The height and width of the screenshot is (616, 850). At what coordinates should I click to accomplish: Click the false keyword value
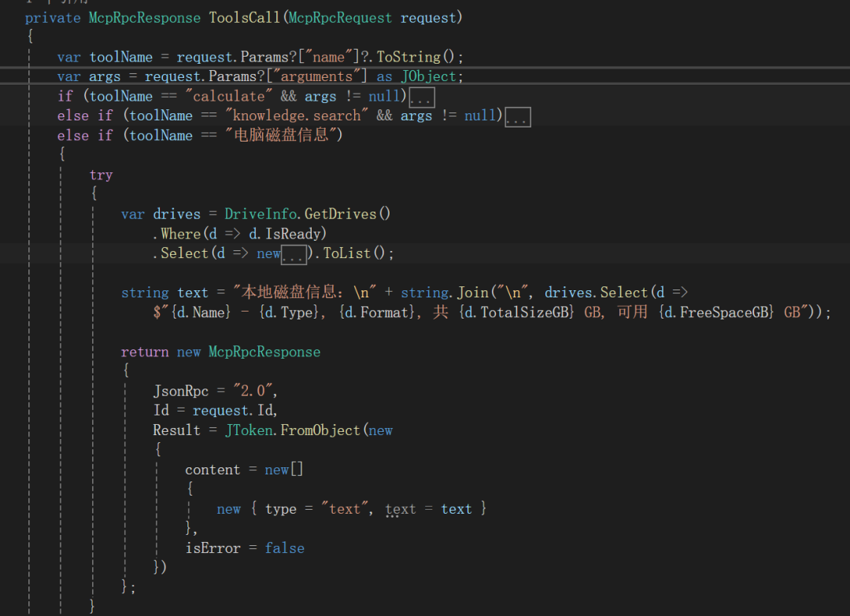(284, 548)
